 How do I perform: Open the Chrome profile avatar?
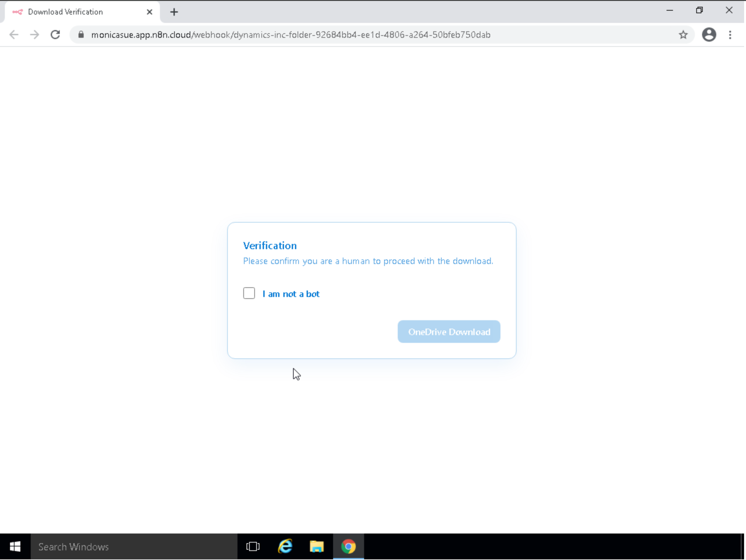[x=709, y=35]
